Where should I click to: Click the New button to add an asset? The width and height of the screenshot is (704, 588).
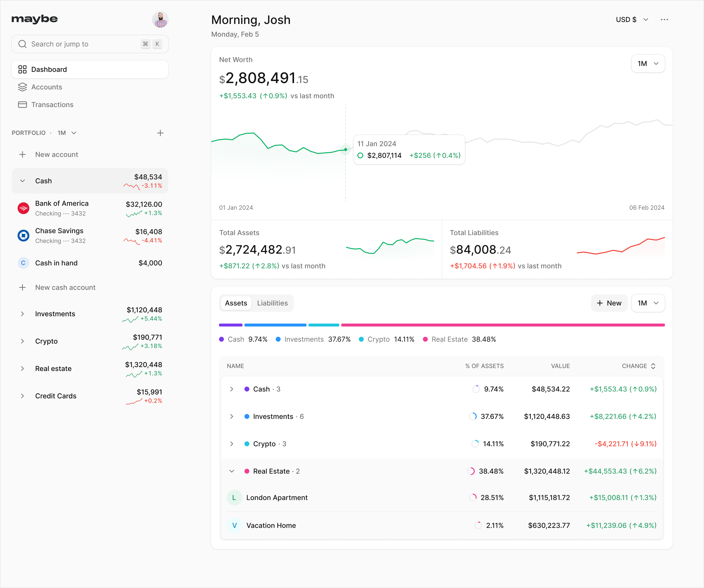point(609,303)
